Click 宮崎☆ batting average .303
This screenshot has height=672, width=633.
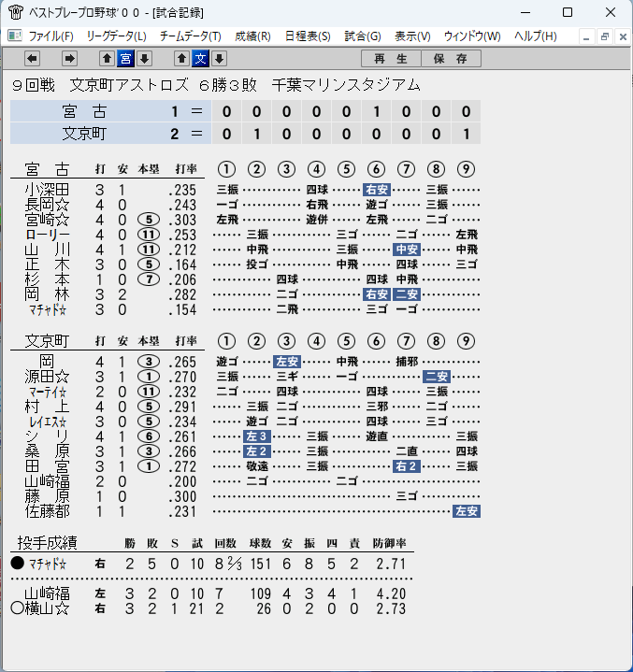pyautogui.click(x=182, y=220)
